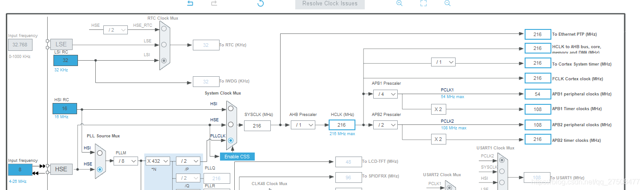Click the refresh clock tree icon
This screenshot has width=644, height=190.
[x=261, y=3]
